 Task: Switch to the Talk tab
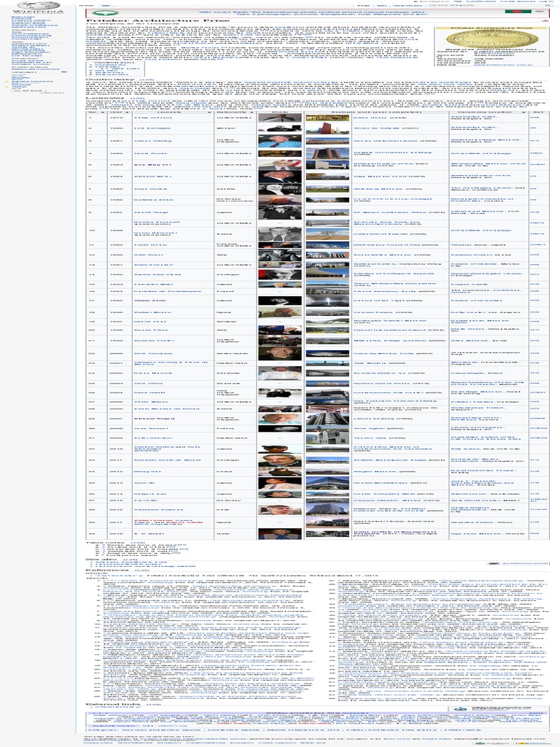pos(106,5)
